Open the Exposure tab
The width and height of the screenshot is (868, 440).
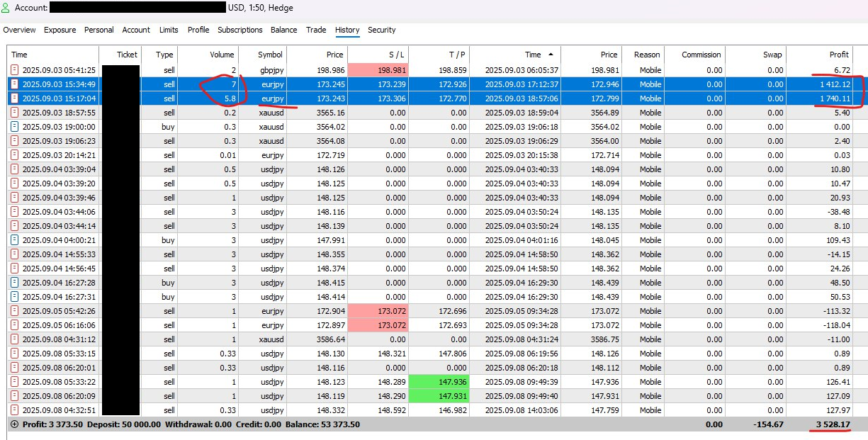click(60, 30)
